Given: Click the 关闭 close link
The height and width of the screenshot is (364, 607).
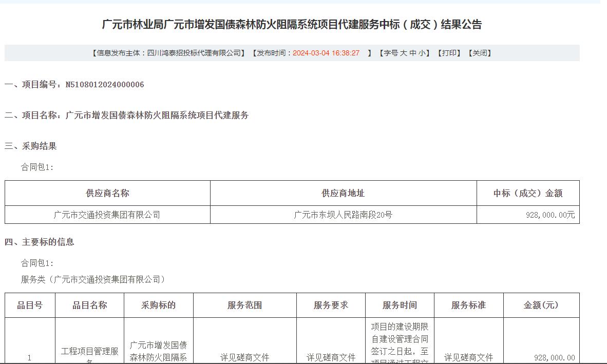Looking at the screenshot, I should click(480, 53).
